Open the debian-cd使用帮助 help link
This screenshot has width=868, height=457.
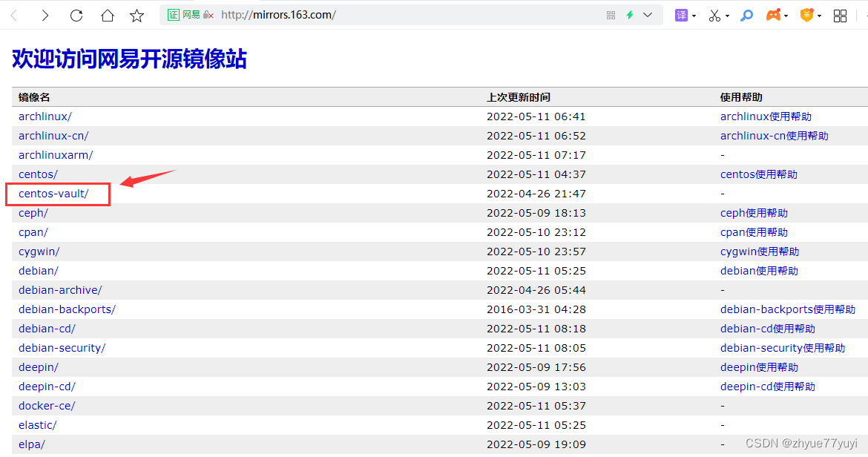click(768, 329)
